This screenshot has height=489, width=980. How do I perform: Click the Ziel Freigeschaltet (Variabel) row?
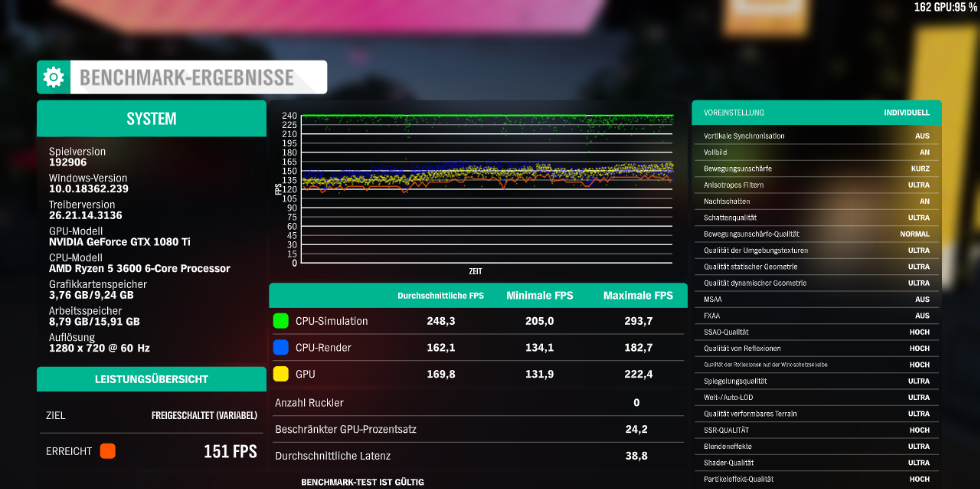point(151,415)
